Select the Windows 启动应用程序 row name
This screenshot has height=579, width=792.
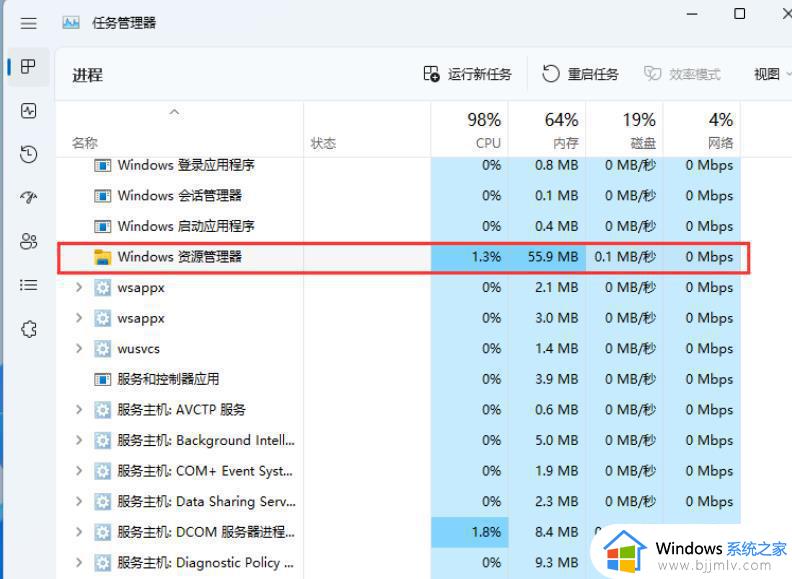[x=186, y=226]
